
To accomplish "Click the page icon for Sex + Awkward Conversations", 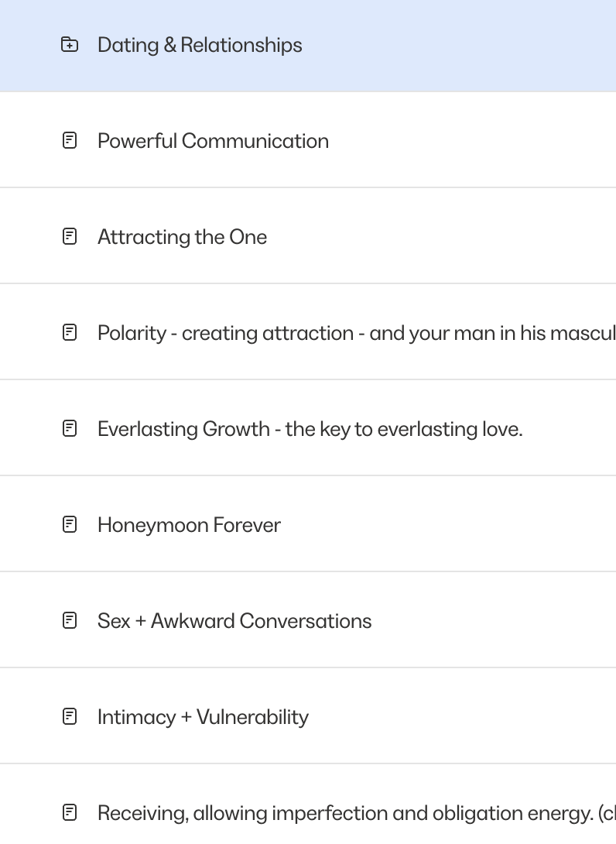I will pyautogui.click(x=70, y=621).
